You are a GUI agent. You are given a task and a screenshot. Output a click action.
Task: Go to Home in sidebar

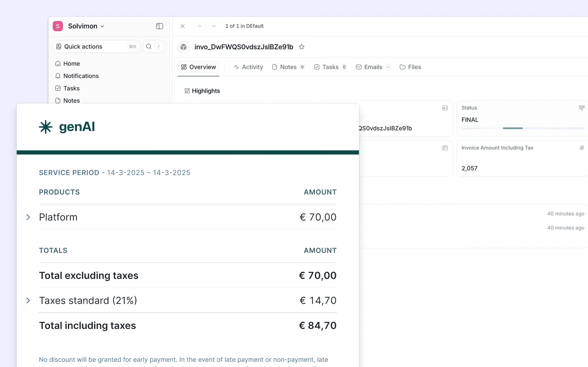coord(71,64)
